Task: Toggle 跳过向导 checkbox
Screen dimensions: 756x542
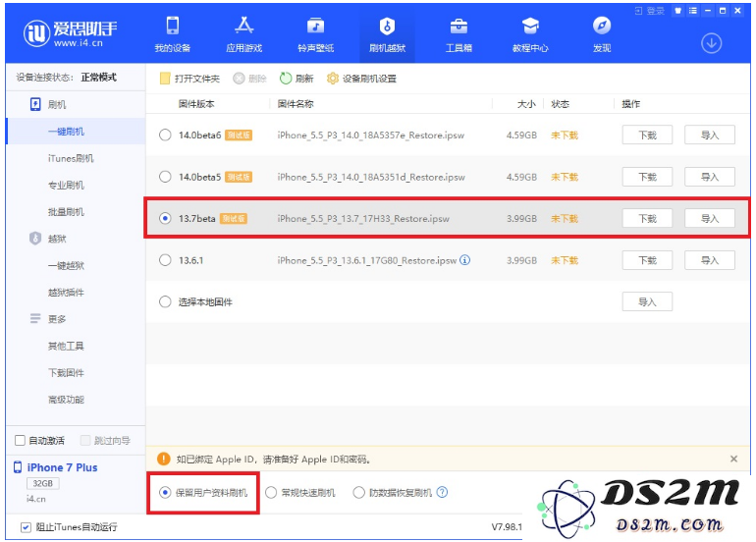Action: coord(85,440)
